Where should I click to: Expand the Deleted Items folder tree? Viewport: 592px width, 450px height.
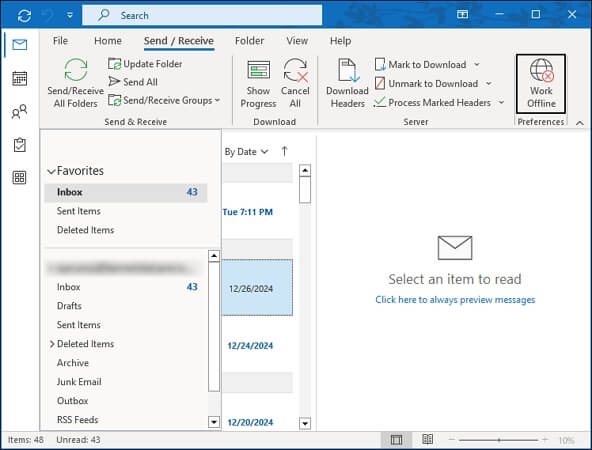(52, 344)
